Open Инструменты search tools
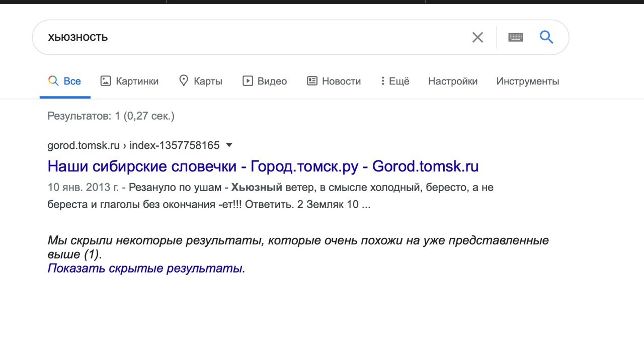Image resolution: width=644 pixels, height=357 pixels. (528, 81)
